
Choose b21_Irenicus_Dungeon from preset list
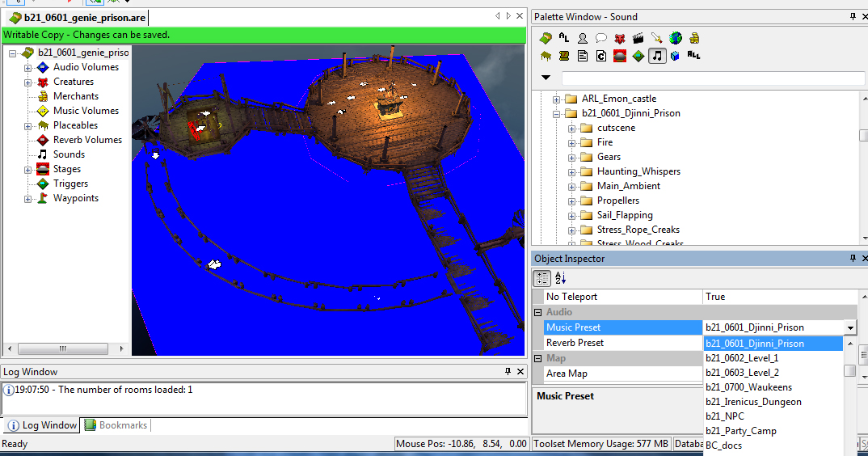point(753,402)
